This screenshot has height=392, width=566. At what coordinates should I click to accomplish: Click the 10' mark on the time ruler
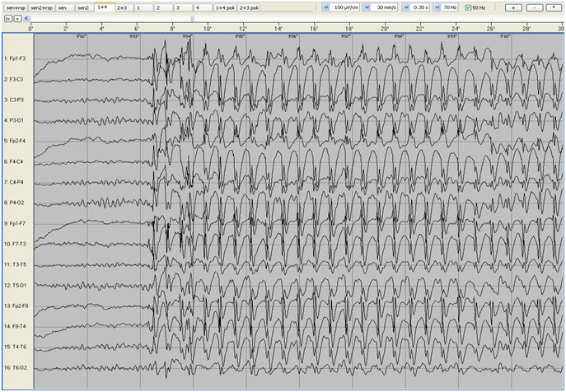click(x=208, y=28)
